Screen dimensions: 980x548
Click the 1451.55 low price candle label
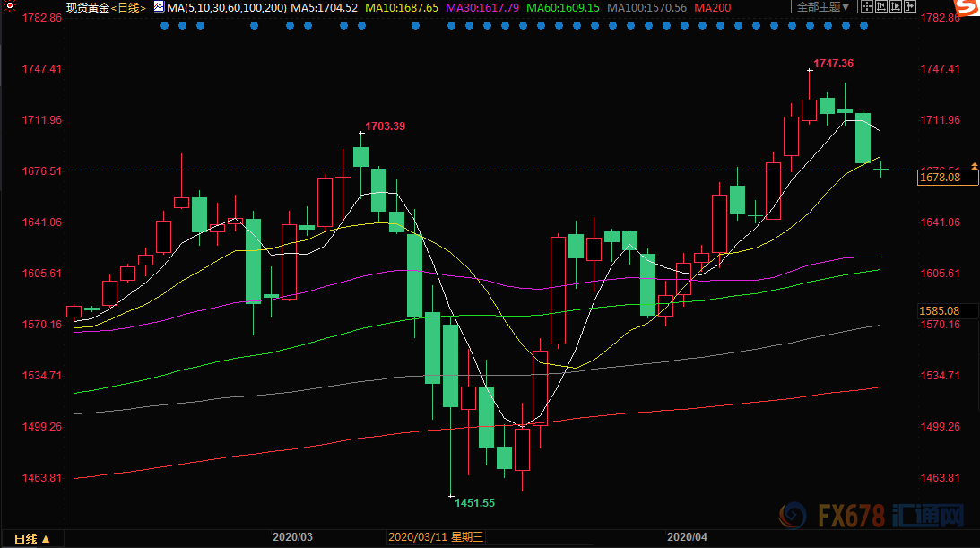[x=474, y=503]
